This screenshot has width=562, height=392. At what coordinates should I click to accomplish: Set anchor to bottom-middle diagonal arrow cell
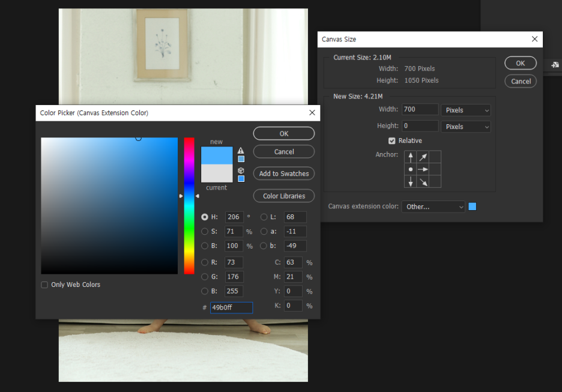(x=423, y=181)
